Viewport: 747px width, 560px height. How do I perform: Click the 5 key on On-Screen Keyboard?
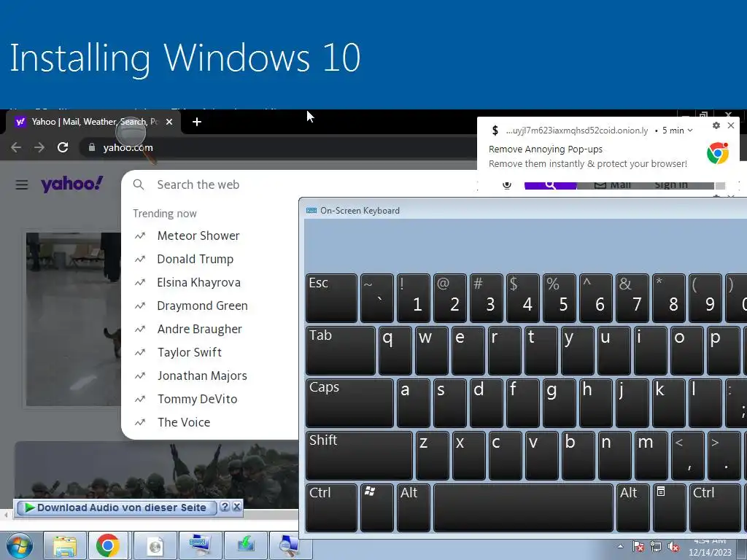(x=560, y=298)
